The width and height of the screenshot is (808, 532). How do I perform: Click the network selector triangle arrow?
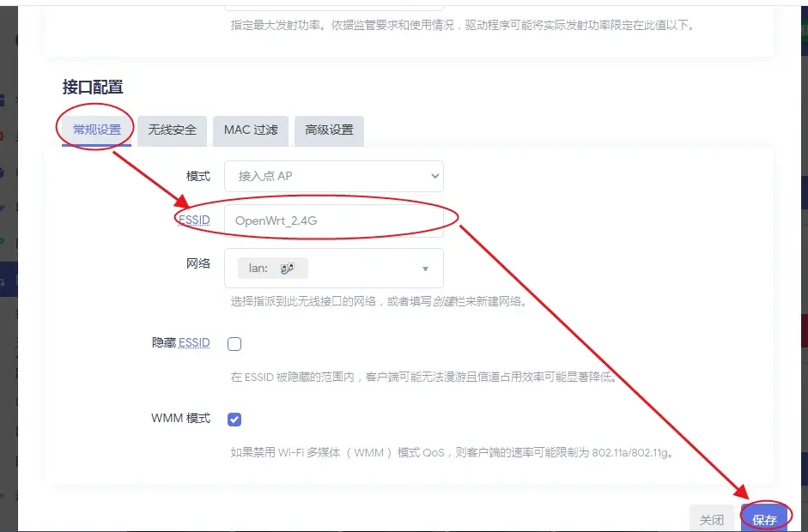[x=425, y=269]
